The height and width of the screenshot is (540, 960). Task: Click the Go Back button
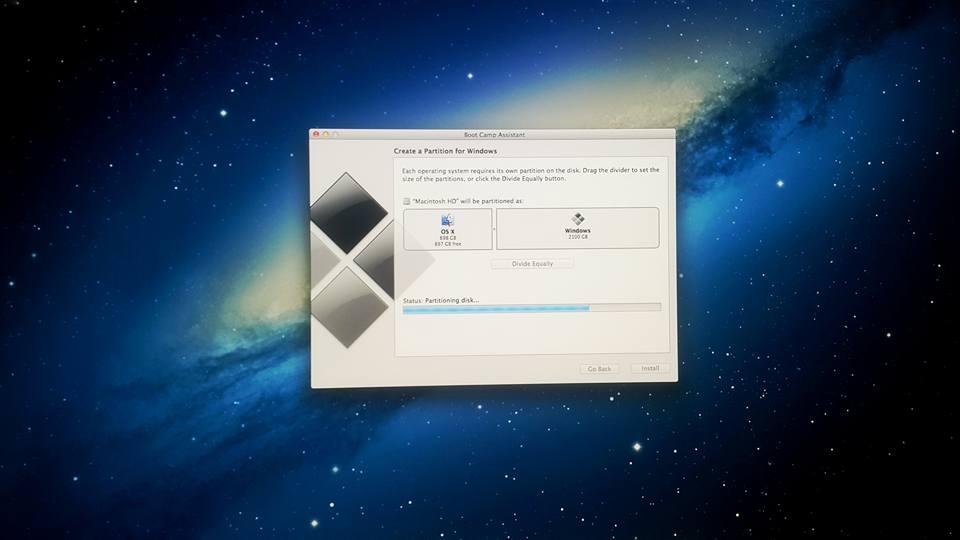point(599,369)
